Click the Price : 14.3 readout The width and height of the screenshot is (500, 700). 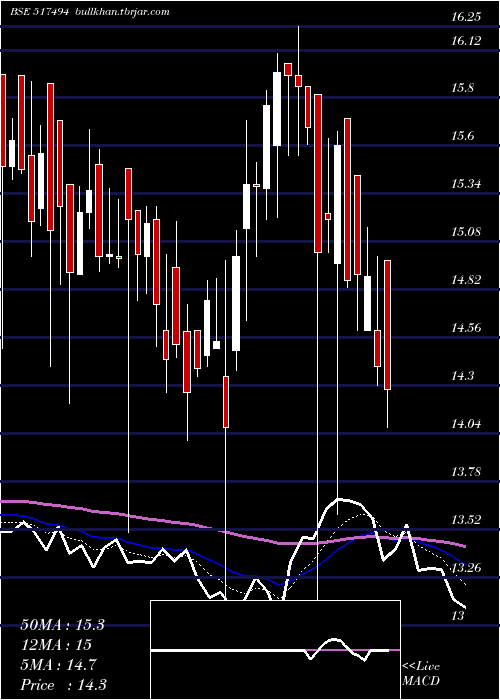click(63, 685)
